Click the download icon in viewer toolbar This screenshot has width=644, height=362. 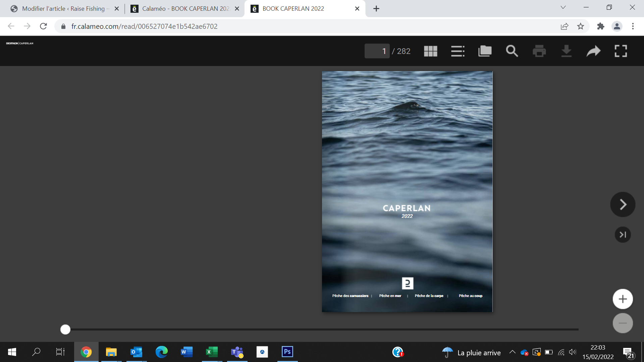click(x=567, y=51)
